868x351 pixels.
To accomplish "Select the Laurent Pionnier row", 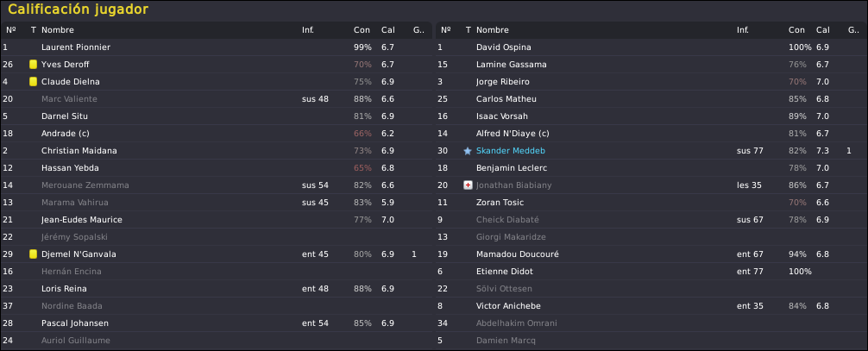I will click(217, 47).
